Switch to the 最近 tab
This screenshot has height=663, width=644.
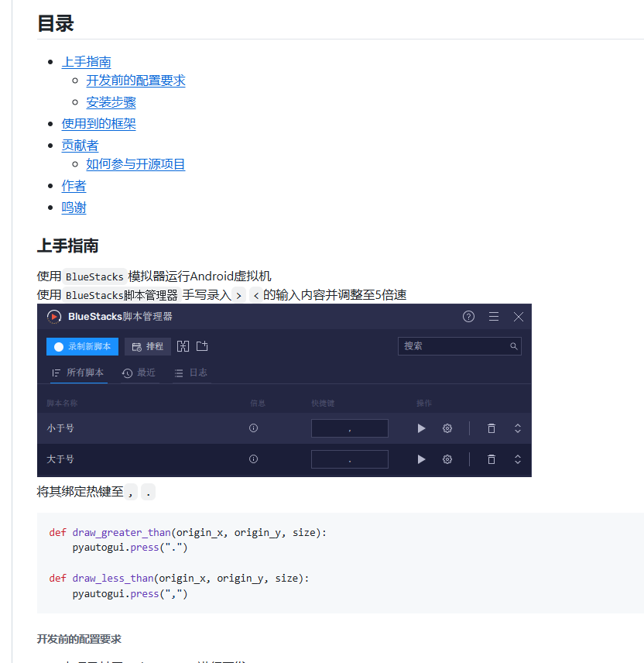point(139,373)
